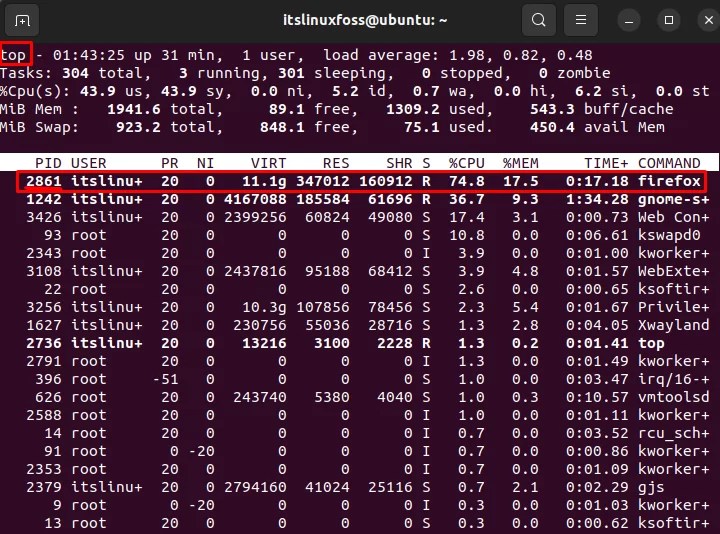Viewport: 720px width, 534px height.
Task: Click PID 2353 in the process list
Action: (x=44, y=469)
